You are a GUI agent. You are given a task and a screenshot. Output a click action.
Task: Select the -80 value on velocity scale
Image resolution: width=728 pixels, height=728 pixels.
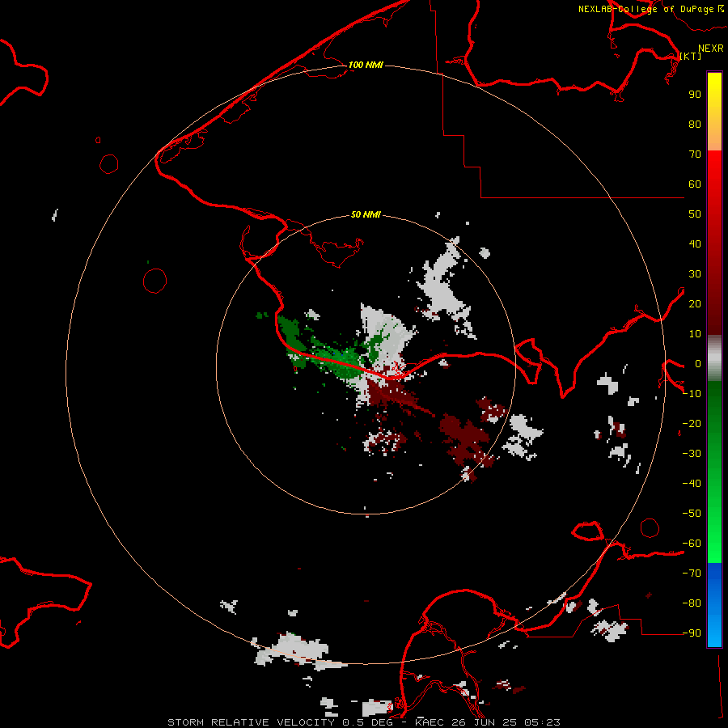pos(692,603)
